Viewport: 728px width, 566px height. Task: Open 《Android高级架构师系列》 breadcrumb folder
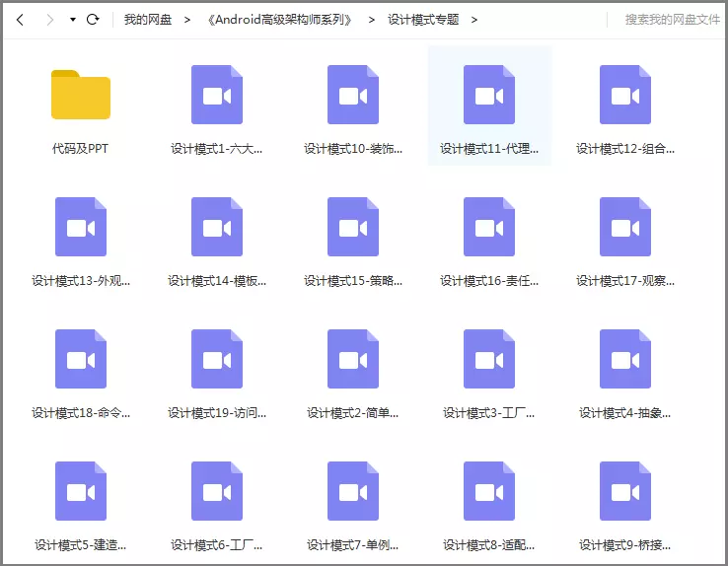click(x=279, y=20)
